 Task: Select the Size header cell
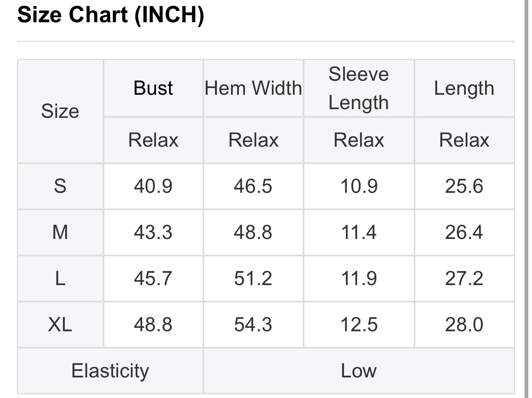60,111
